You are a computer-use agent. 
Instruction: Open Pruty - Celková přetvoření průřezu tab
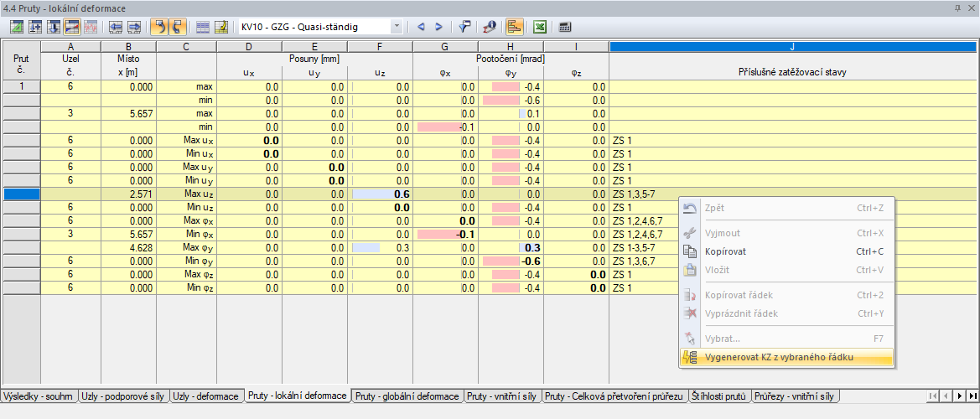pos(614,396)
